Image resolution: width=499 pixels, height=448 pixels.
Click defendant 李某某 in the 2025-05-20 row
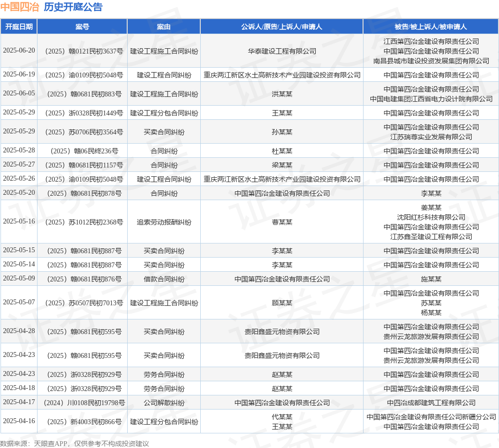431,193
